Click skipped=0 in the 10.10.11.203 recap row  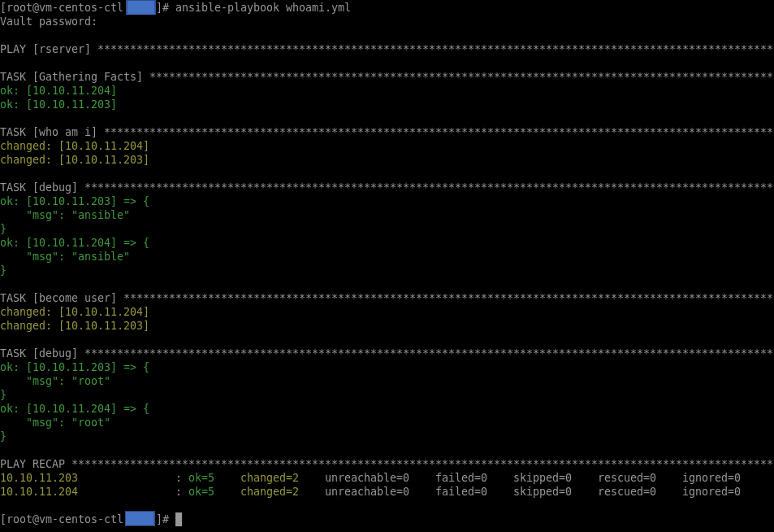pyautogui.click(x=542, y=478)
